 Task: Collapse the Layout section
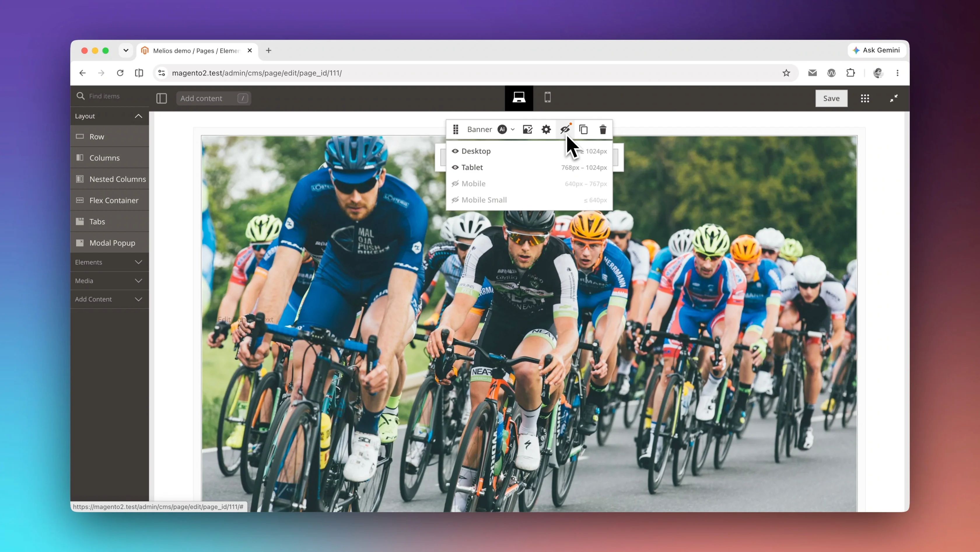click(x=109, y=116)
